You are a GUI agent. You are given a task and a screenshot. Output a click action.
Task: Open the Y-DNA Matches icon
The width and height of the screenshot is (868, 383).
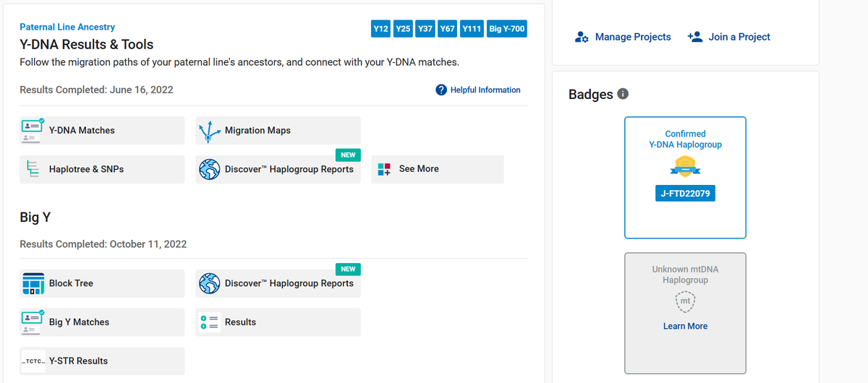click(x=32, y=130)
